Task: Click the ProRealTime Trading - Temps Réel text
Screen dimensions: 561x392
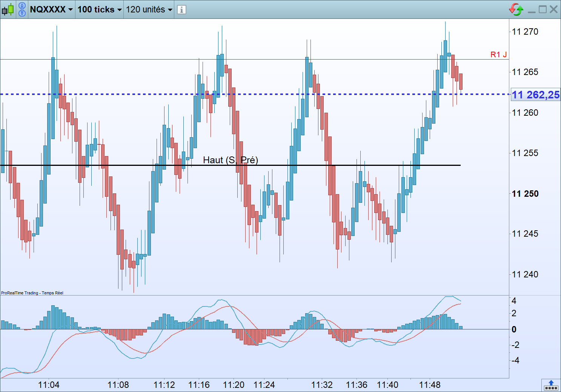Action: pyautogui.click(x=32, y=293)
